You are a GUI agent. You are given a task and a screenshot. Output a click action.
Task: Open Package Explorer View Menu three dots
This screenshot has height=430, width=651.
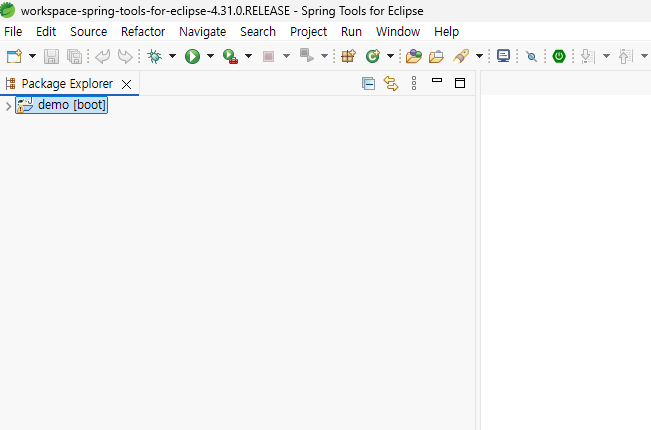[414, 84]
